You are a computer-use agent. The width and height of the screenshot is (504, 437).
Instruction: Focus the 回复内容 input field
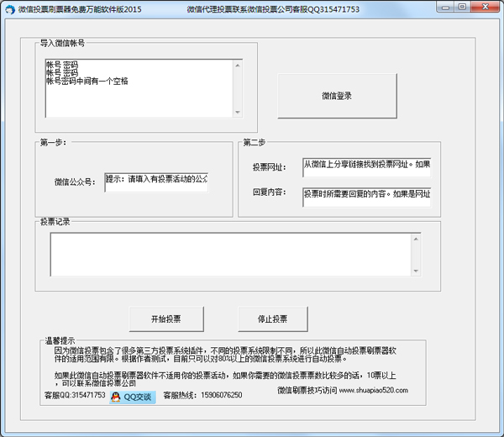(x=366, y=197)
